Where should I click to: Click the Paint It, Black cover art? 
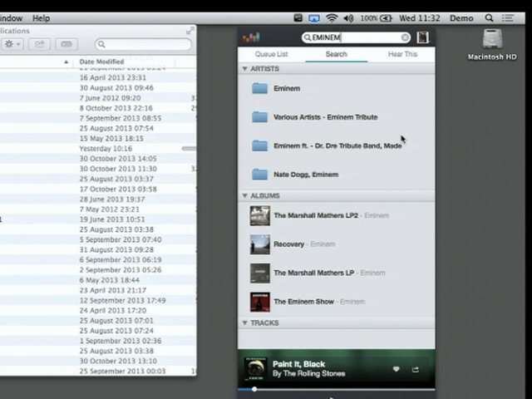[255, 368]
